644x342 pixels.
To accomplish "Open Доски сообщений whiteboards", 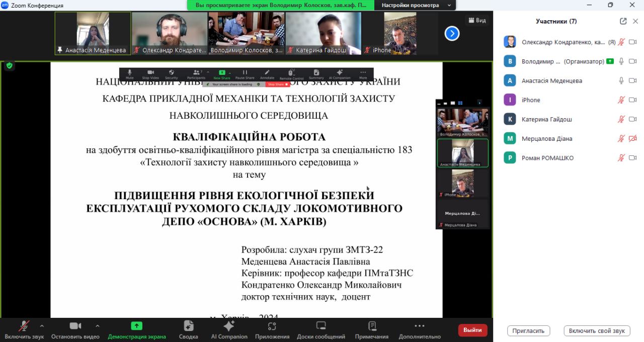I will point(321,326).
